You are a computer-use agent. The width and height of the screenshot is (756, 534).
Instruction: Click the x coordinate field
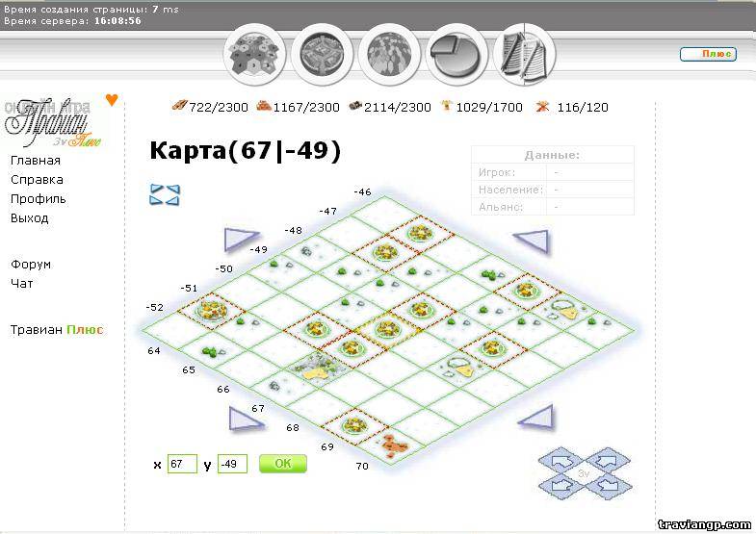[x=182, y=464]
